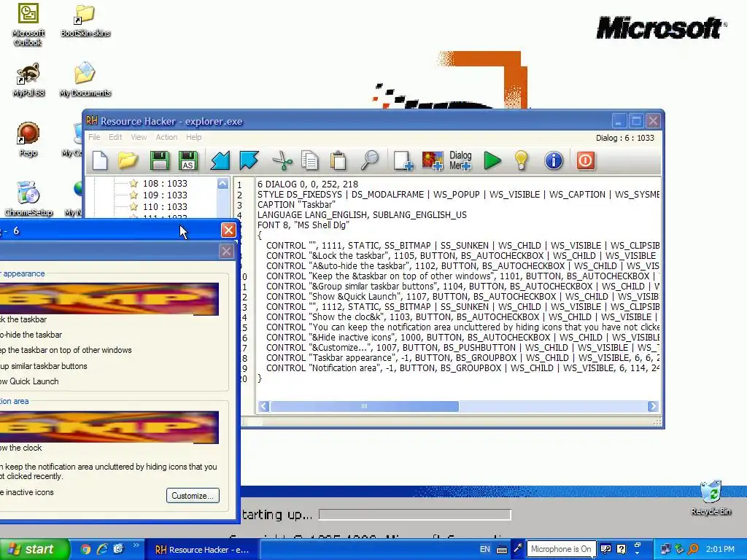Click the CAPTION "Taskbar" script line

tap(296, 205)
